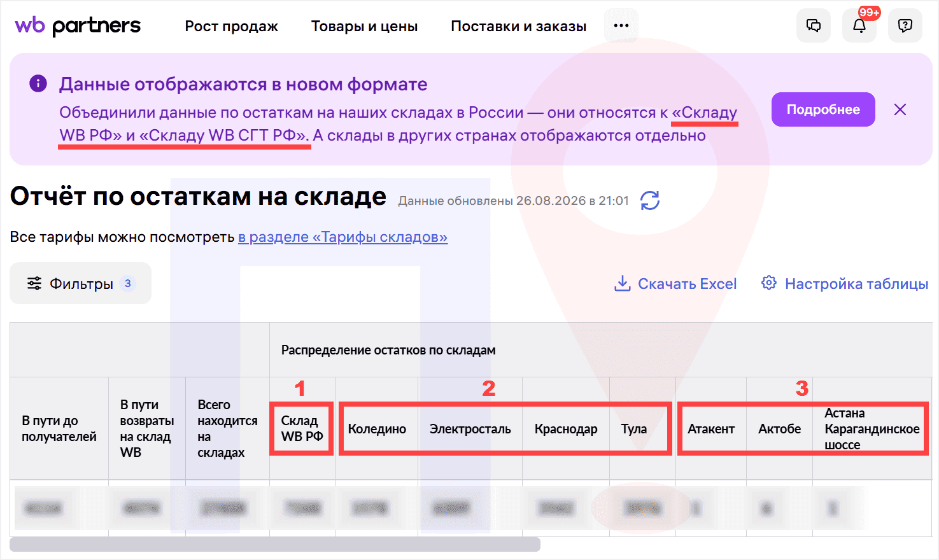Click the Краснодар column header
Screen dimensions: 939x560
click(566, 429)
